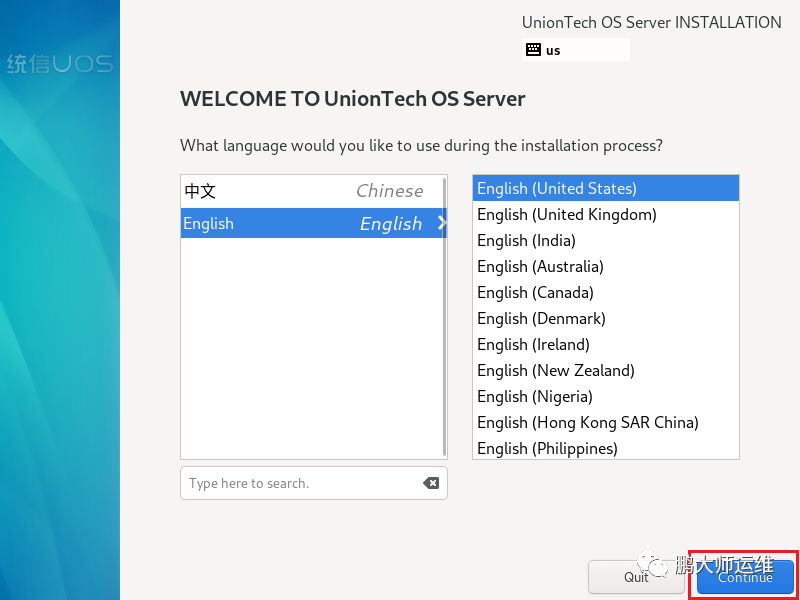Screen dimensions: 800x600
Task: Click the Quit button
Action: coord(636,577)
